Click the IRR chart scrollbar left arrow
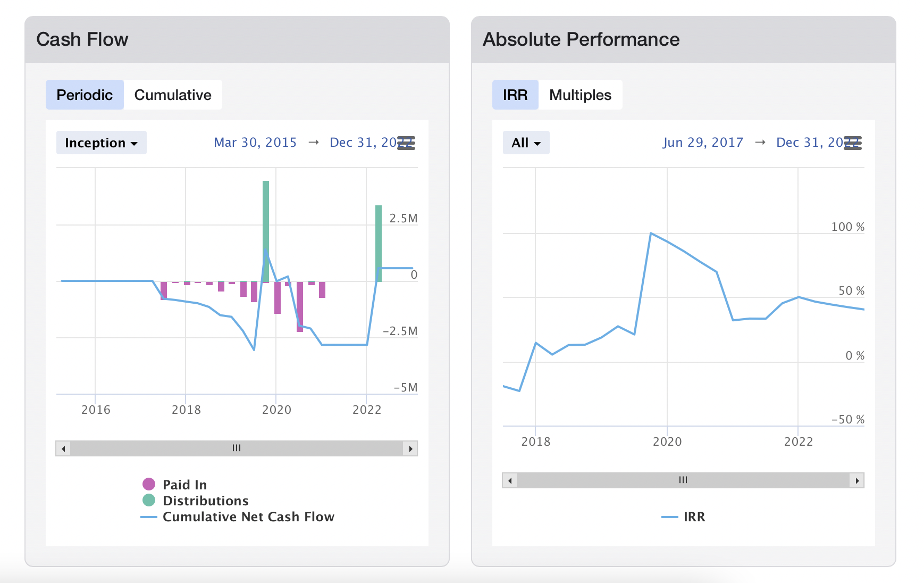Image resolution: width=924 pixels, height=583 pixels. point(510,480)
